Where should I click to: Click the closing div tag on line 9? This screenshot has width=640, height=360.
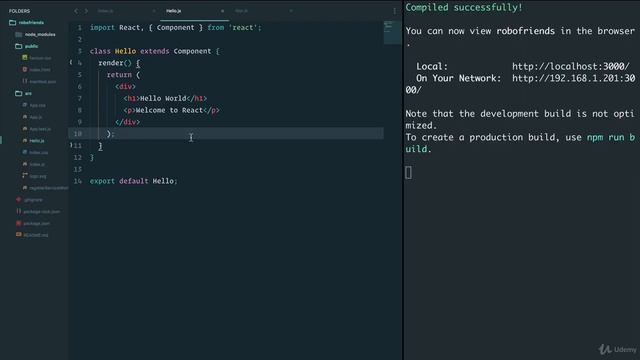point(127,122)
